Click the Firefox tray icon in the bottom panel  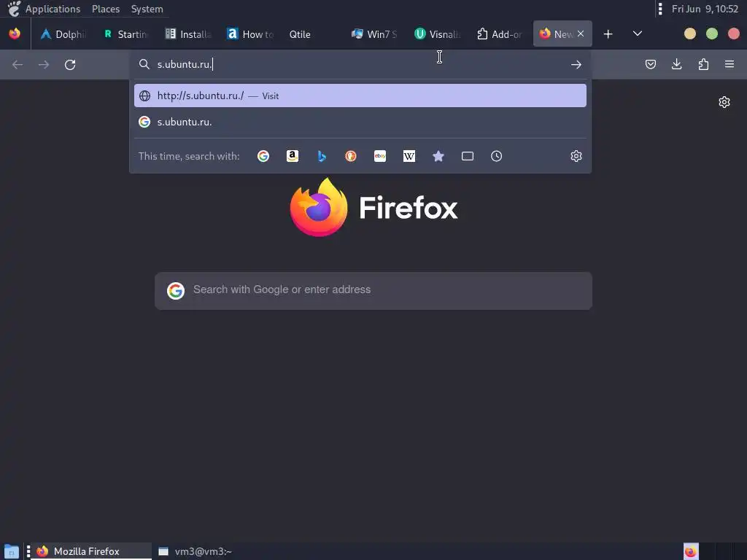coord(691,551)
